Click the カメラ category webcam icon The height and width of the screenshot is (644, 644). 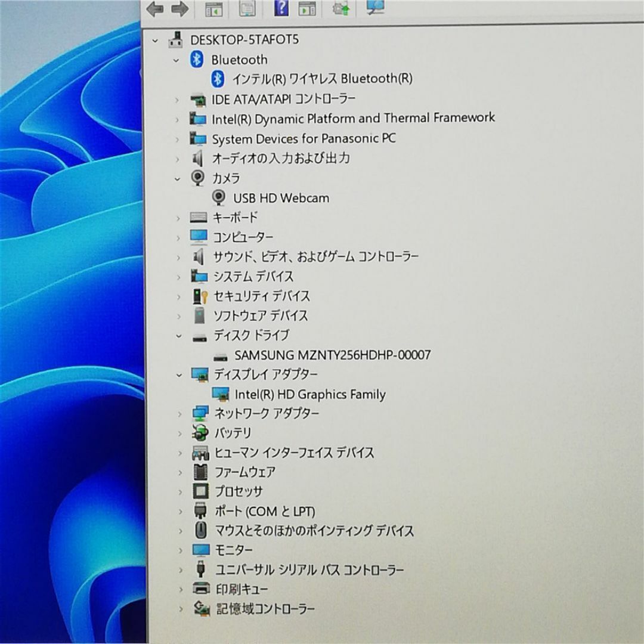pos(198,178)
